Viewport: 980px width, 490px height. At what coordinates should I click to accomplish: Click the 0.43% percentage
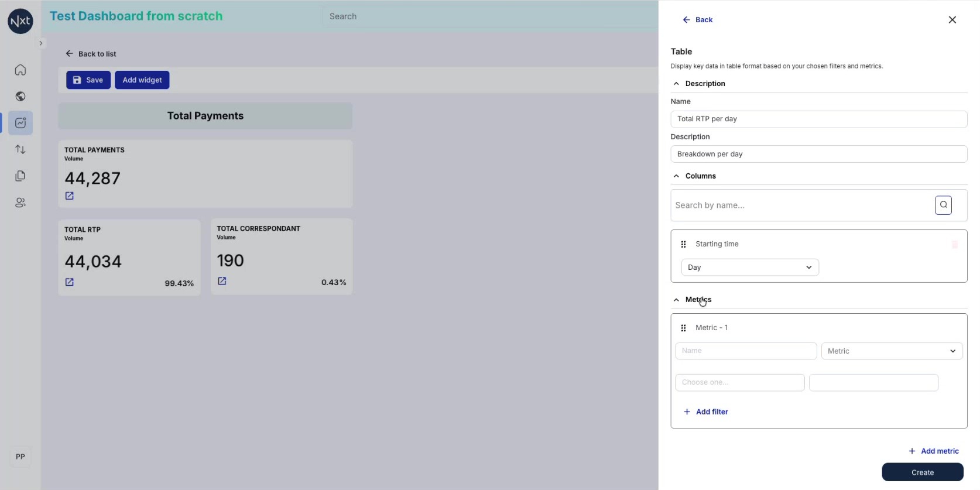coord(334,282)
